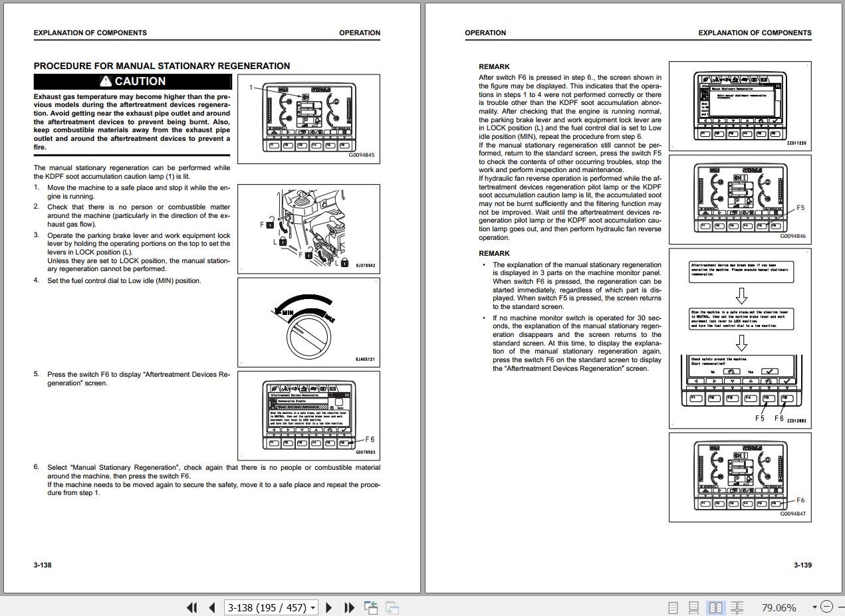
Task: Click the 79.06% zoom value
Action: (779, 607)
